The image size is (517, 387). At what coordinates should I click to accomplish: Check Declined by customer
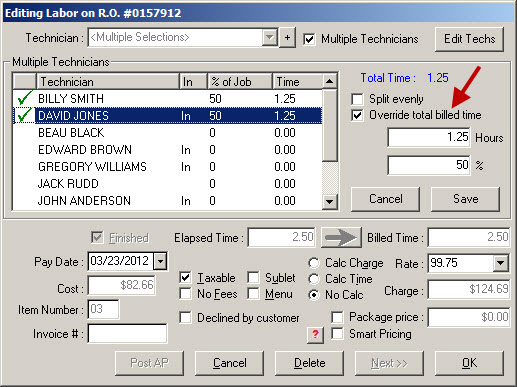coord(185,318)
